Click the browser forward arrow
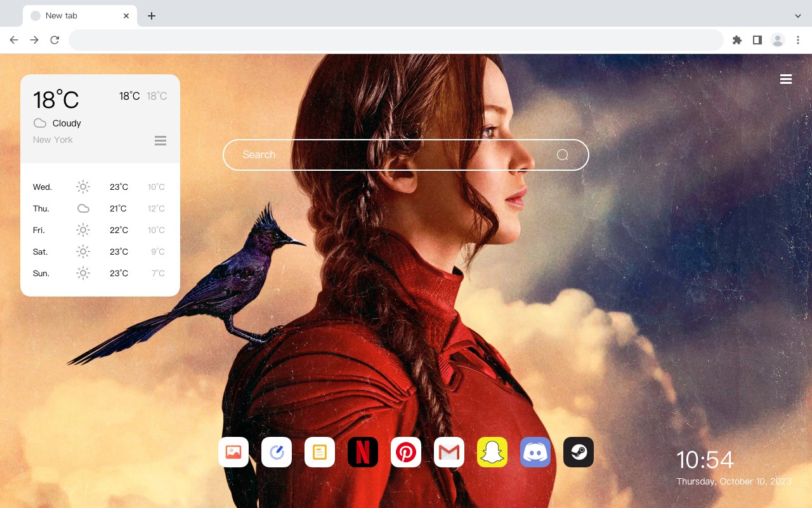Image resolution: width=812 pixels, height=508 pixels. pos(34,40)
